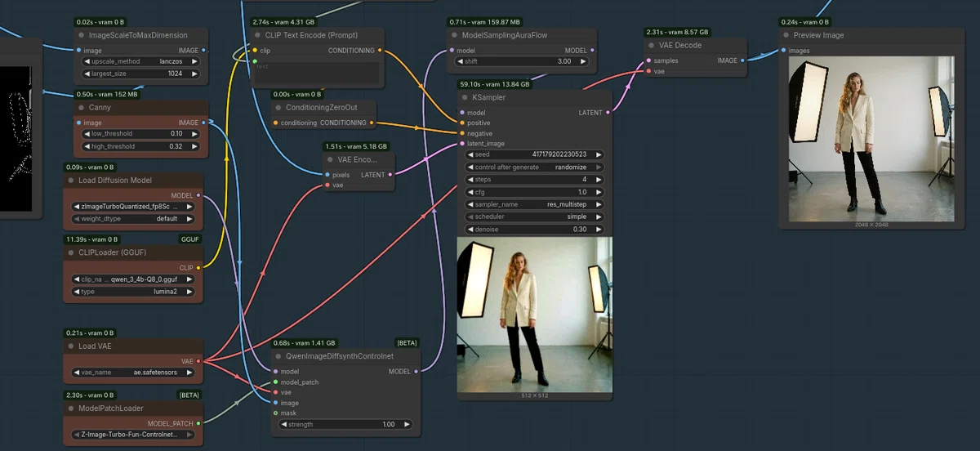The image size is (980, 451).
Task: Open the Z-Image-Turbo-Fun-Controlnet patch dropdown
Action: [134, 435]
